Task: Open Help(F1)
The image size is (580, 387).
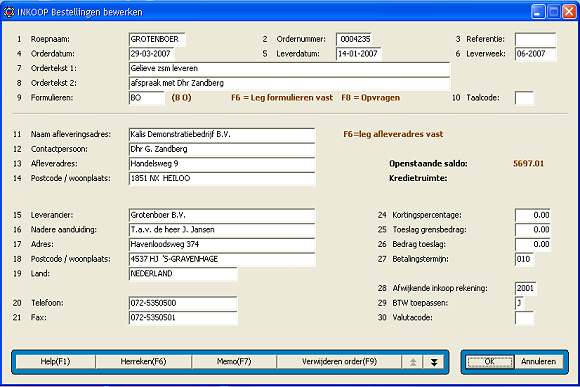Action: point(55,362)
